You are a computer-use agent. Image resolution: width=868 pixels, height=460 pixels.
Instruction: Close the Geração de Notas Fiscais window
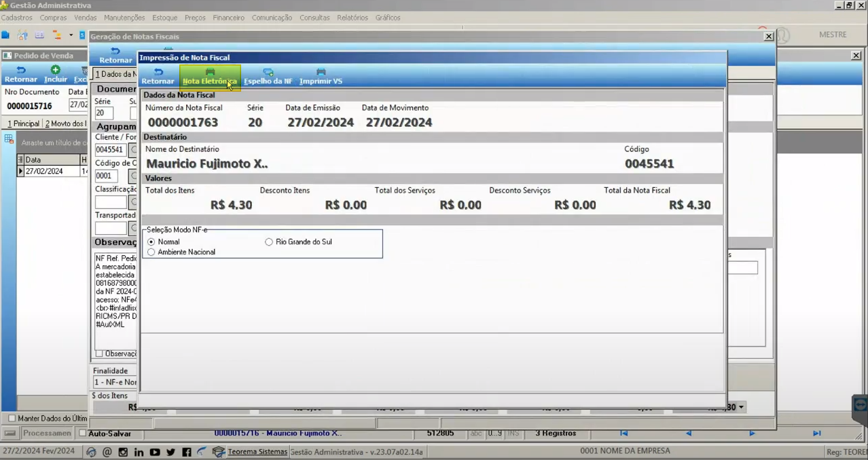[769, 37]
